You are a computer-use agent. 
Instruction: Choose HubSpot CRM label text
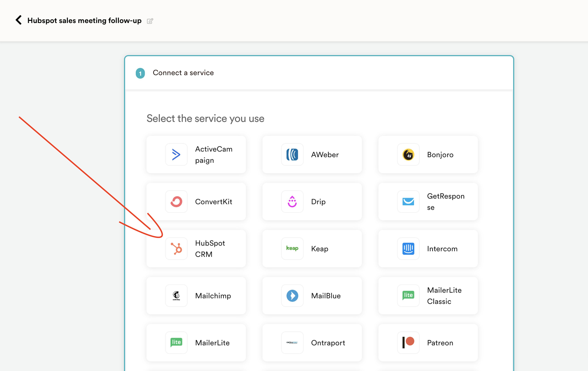(x=210, y=249)
